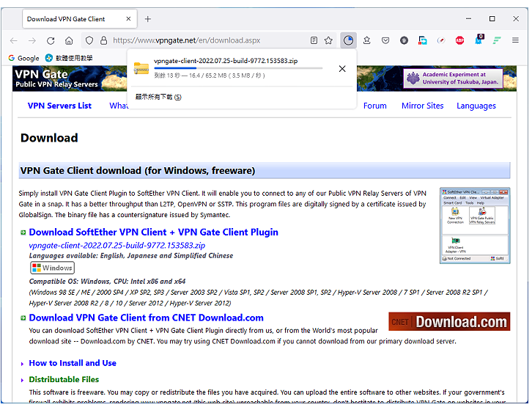Open the browser home page
The image size is (532, 410).
69,41
